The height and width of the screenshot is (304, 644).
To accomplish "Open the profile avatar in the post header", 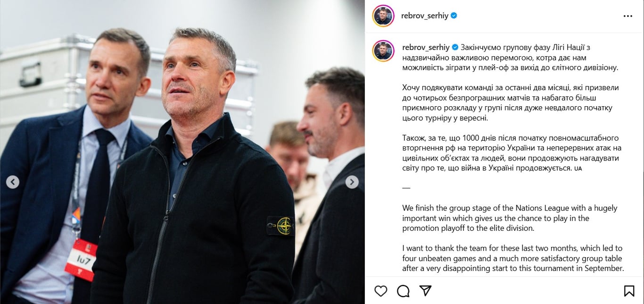I will pos(383,16).
